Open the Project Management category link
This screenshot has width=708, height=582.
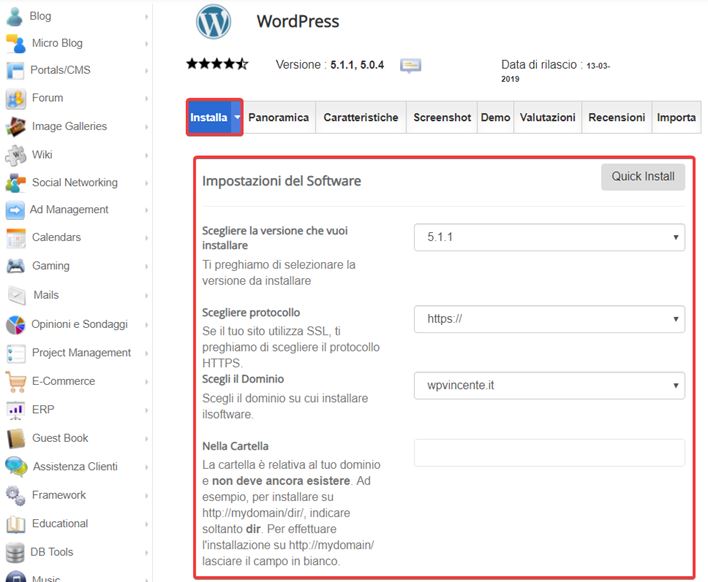82,353
